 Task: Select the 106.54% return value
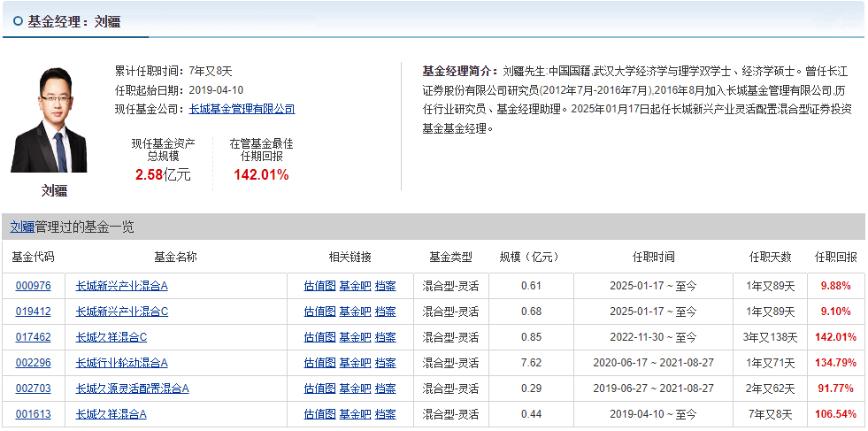pyautogui.click(x=836, y=414)
